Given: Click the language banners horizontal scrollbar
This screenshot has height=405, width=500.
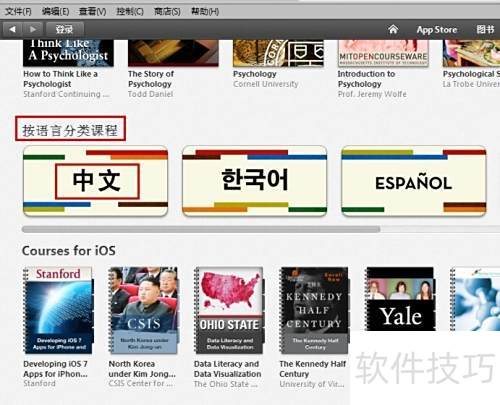Looking at the screenshot, I should 201,229.
